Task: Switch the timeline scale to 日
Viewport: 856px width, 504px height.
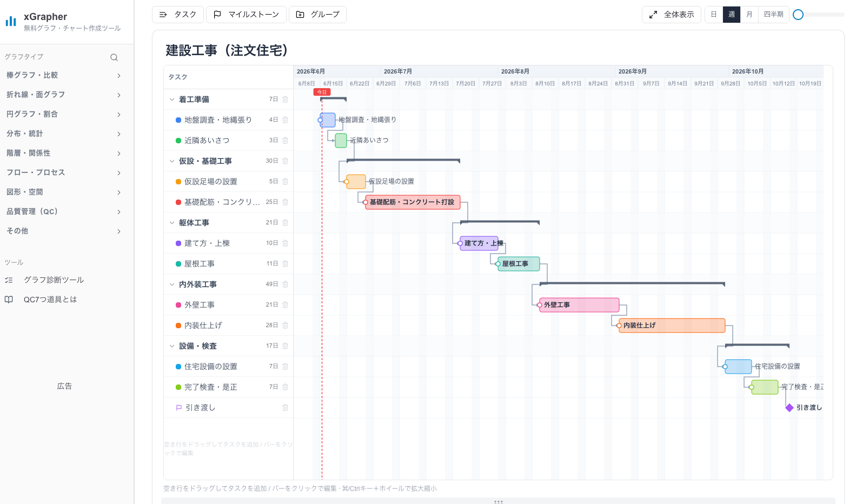Action: [714, 15]
